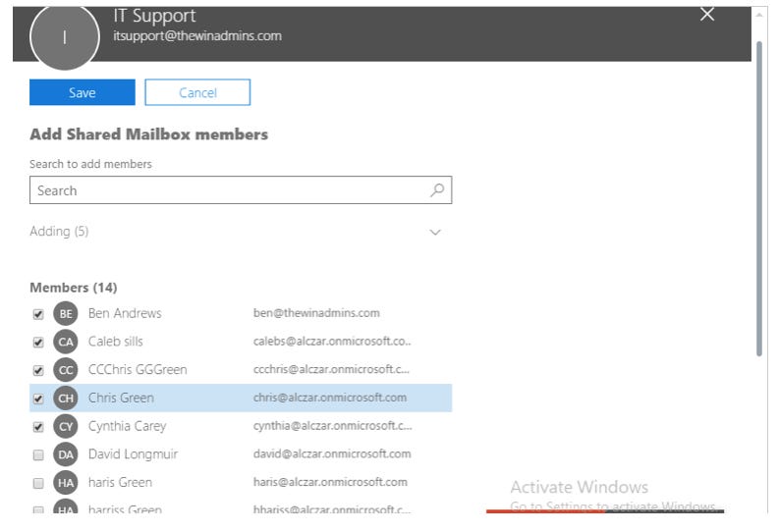Screen dimensions: 779x532
Task: Click the vertical scrollbar thumb
Action: click(759, 198)
